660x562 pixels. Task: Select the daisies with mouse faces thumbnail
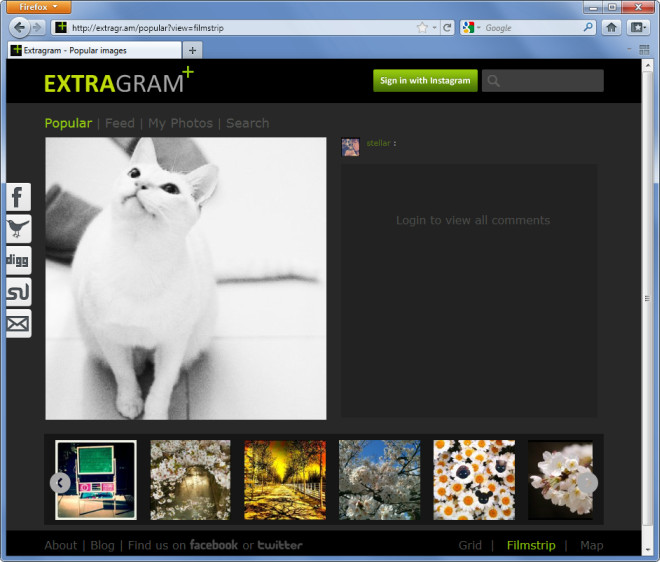(x=474, y=480)
